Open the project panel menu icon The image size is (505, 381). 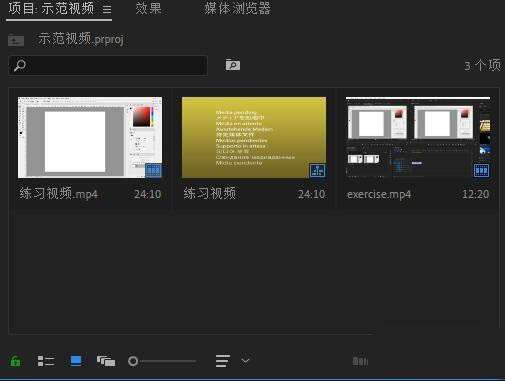click(x=107, y=10)
